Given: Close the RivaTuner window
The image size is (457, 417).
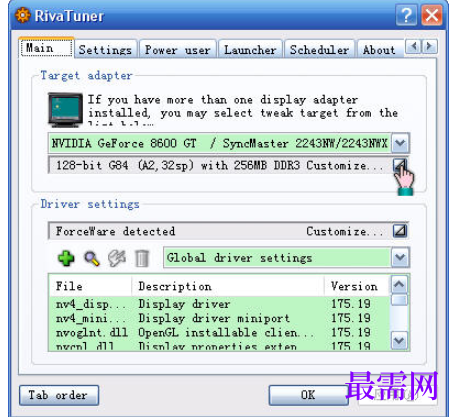Looking at the screenshot, I should point(432,15).
